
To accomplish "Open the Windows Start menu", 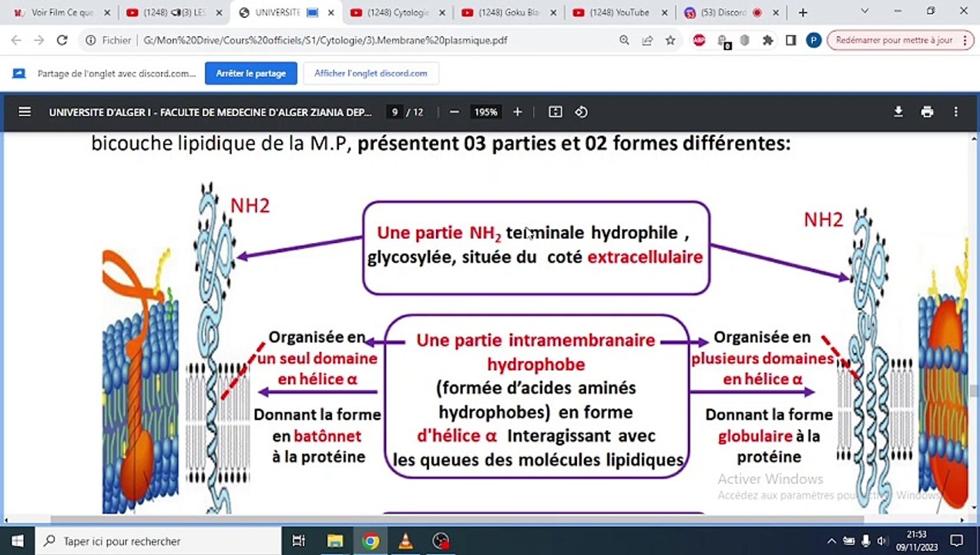I will pos(17,541).
